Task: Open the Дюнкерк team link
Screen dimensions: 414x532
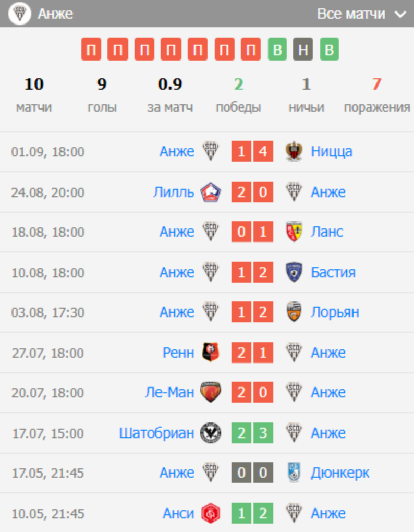Action: 340,473
